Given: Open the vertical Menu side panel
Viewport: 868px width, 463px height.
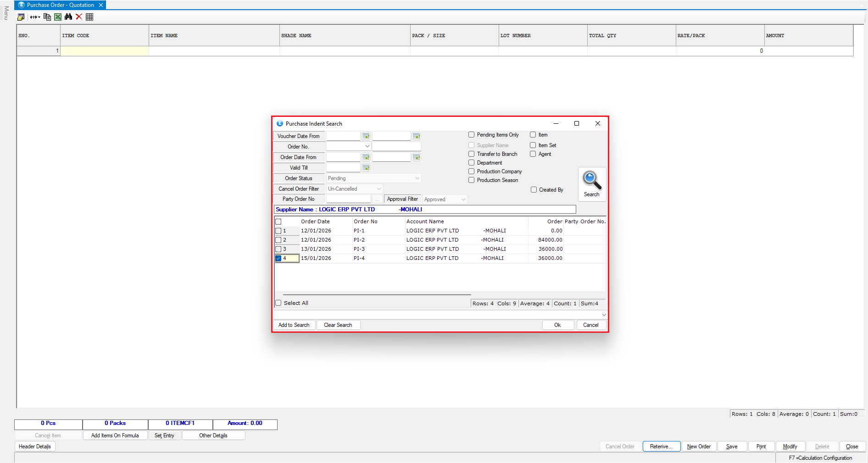Looking at the screenshot, I should click(6, 13).
